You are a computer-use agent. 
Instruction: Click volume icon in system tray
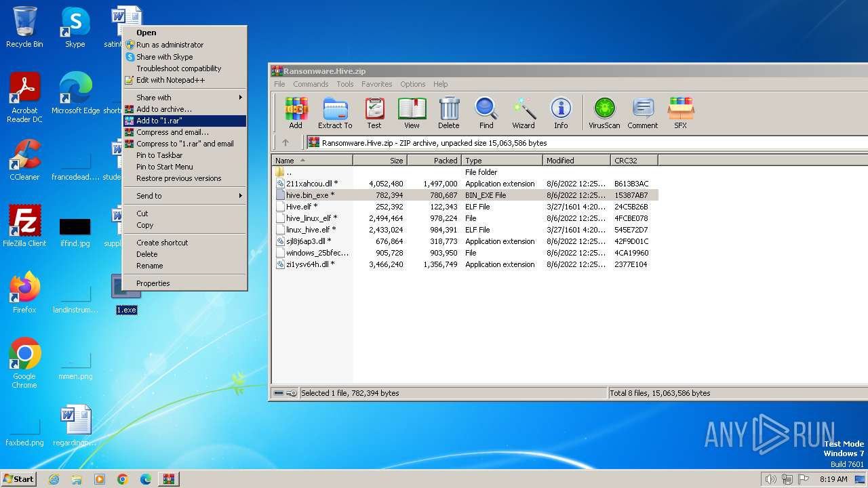tap(770, 479)
